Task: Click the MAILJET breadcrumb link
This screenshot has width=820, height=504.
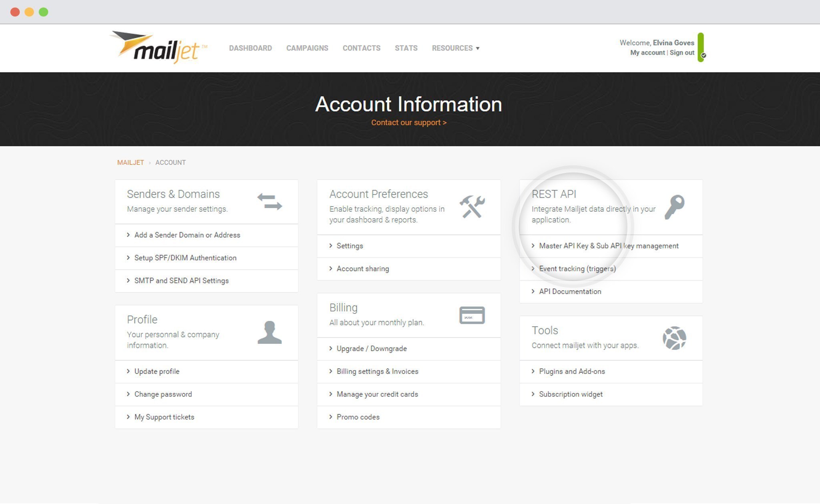Action: coord(131,163)
